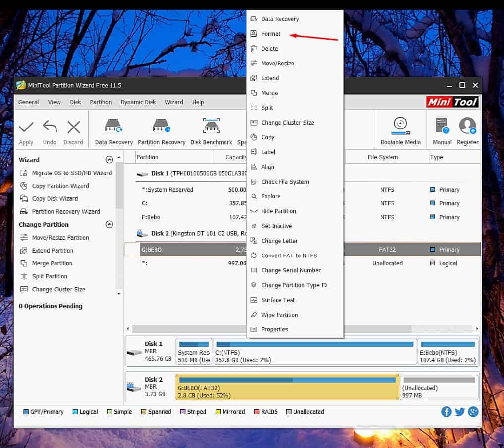Click the MiniTool logo
504x448 pixels.
pyautogui.click(x=452, y=102)
